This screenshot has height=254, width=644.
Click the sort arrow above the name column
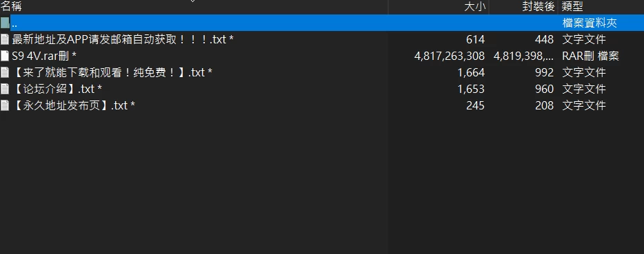tap(192, 1)
